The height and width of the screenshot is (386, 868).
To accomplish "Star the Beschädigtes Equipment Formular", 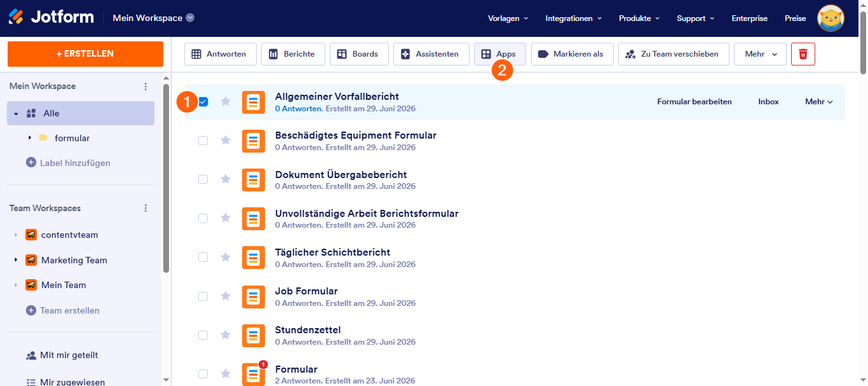I will click(x=225, y=140).
